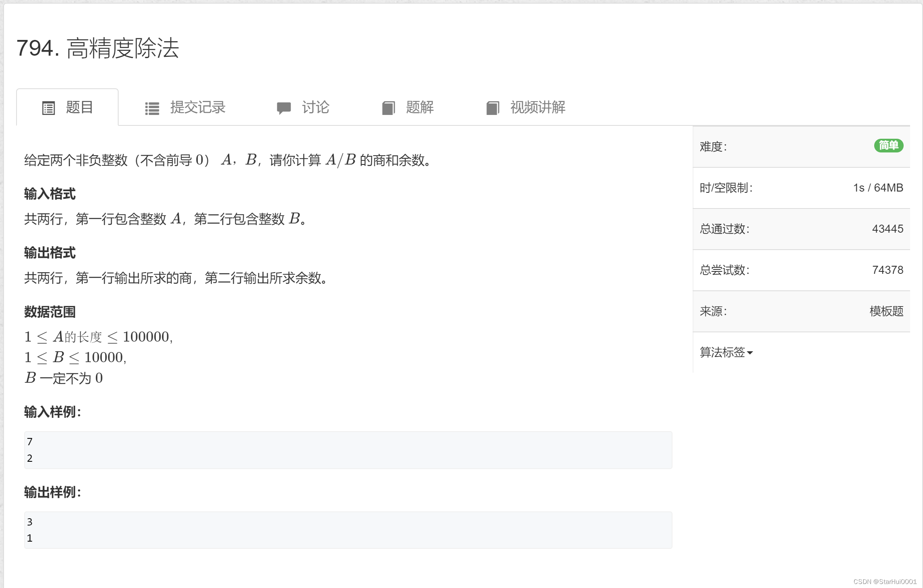Click the green 简单 difficulty badge
The image size is (923, 588).
click(888, 146)
